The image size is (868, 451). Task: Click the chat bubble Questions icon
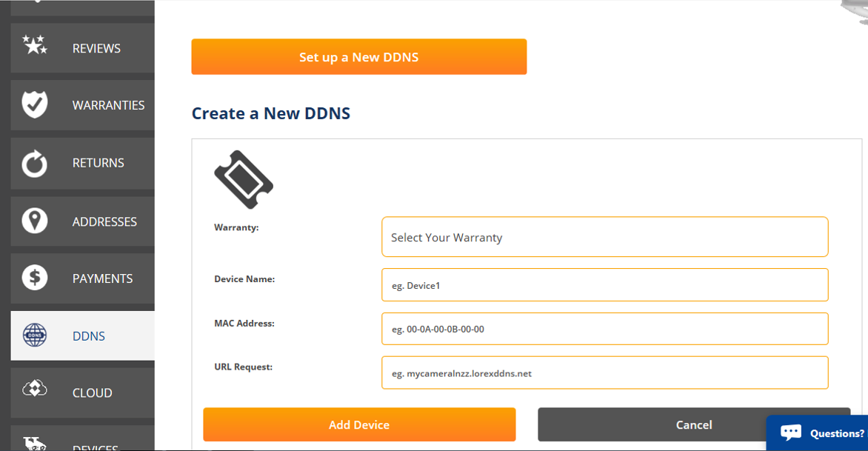791,432
